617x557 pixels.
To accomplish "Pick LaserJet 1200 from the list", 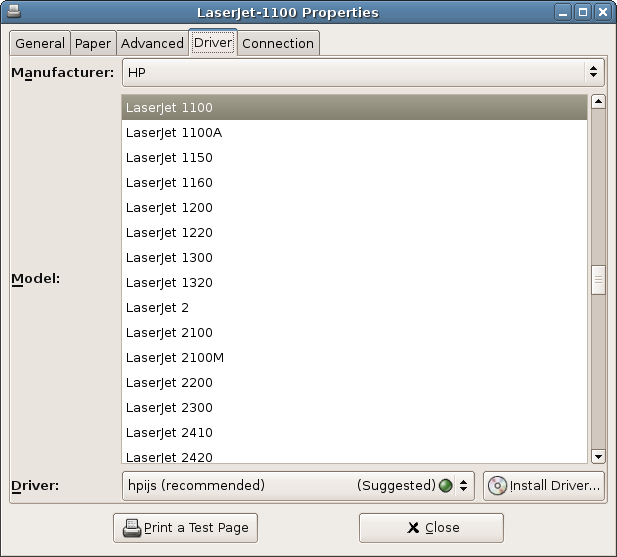I will point(354,207).
